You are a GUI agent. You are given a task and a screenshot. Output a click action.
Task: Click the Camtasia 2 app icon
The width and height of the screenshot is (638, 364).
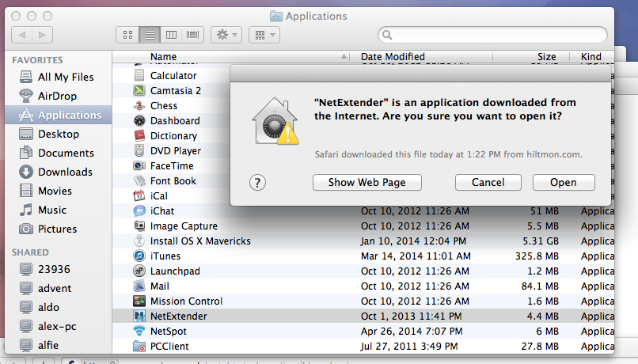coord(139,90)
